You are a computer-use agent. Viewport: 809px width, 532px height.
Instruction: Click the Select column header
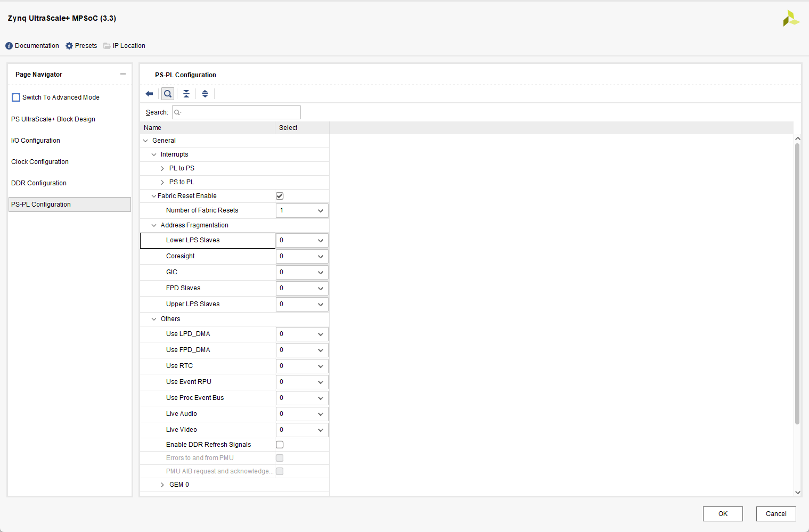302,128
